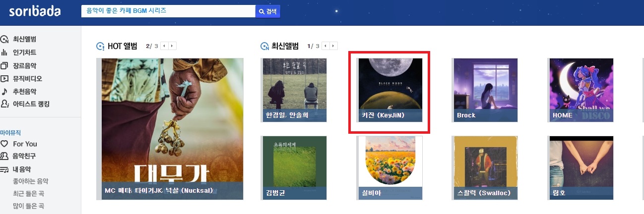Click the 검색 search button
This screenshot has height=214, width=644.
[268, 11]
